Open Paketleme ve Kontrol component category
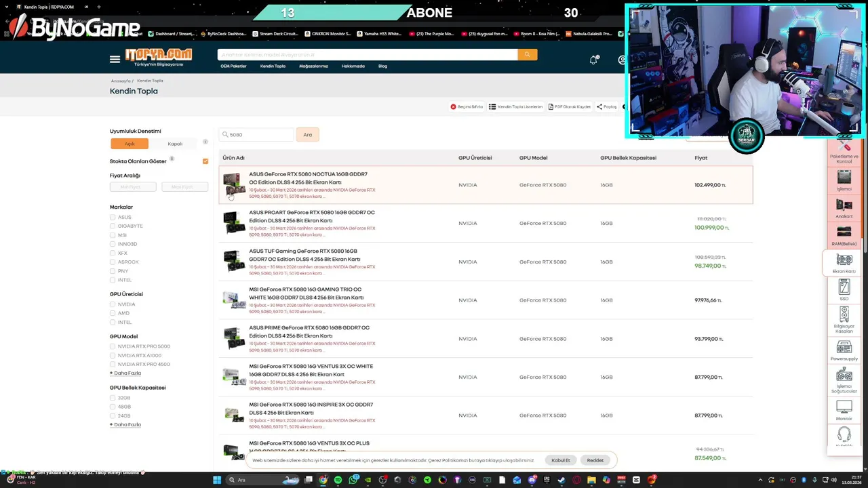Screen dimensions: 868x488 coord(844,153)
